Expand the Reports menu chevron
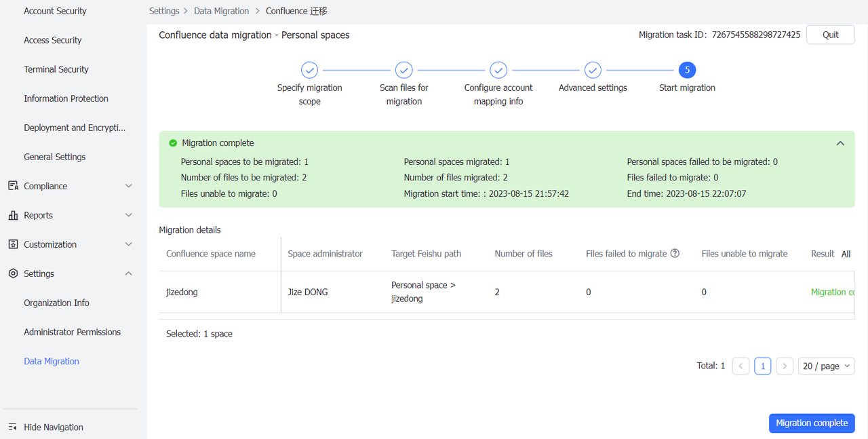 point(129,215)
